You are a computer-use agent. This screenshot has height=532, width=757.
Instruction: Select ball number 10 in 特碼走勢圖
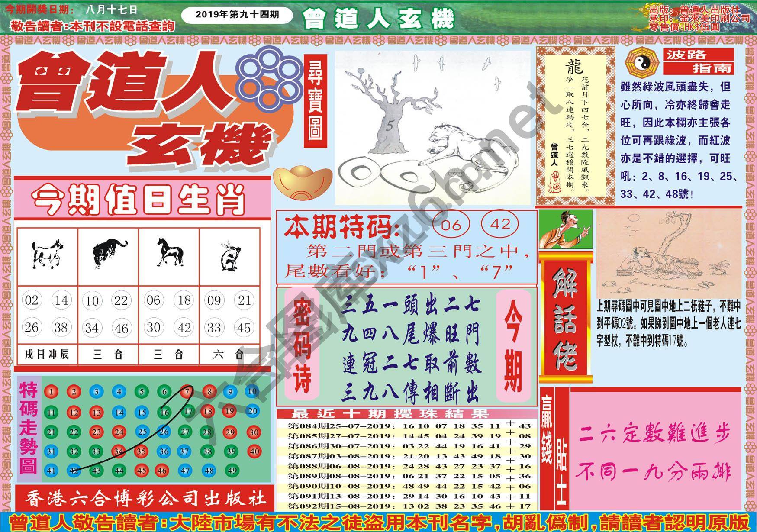point(252,391)
